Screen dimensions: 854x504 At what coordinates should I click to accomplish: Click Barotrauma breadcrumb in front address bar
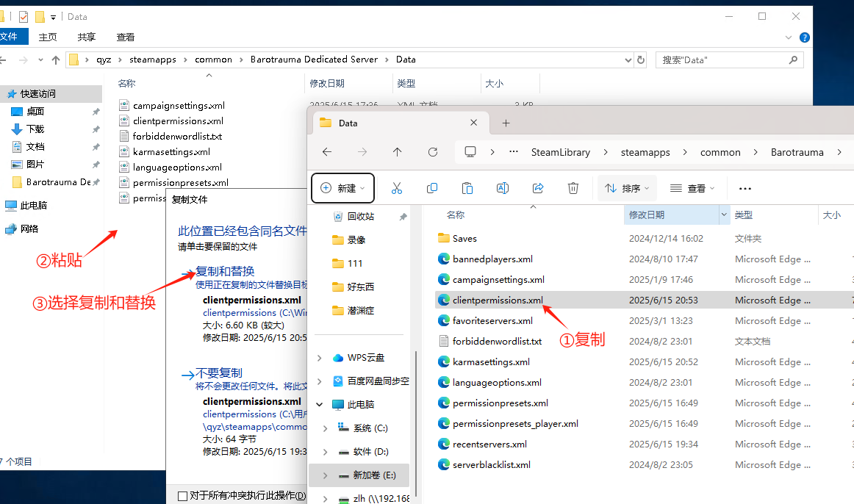click(797, 152)
